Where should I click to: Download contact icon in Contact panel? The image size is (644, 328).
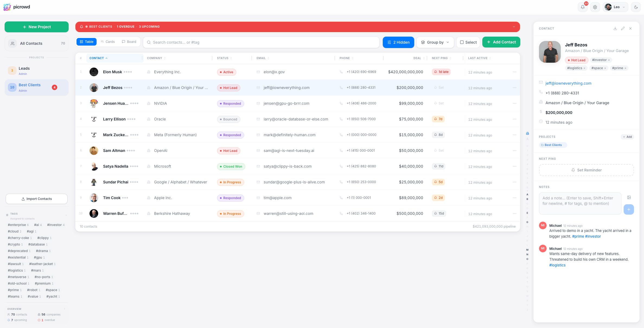615,28
